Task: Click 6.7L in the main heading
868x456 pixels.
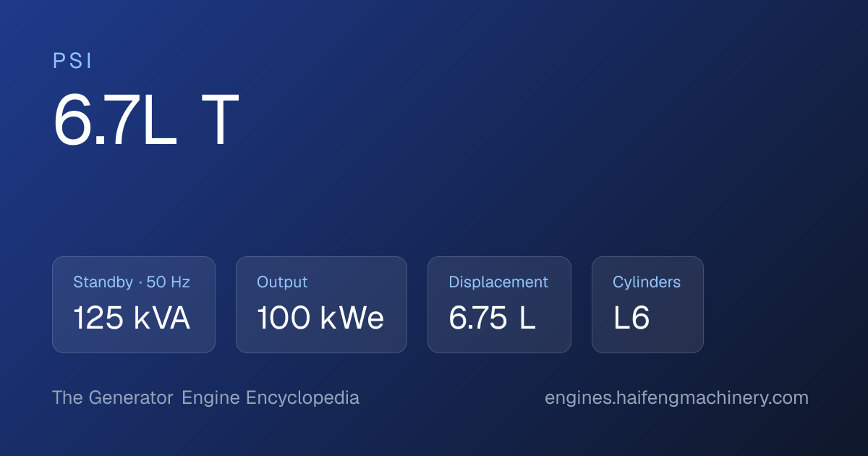Action: point(115,121)
